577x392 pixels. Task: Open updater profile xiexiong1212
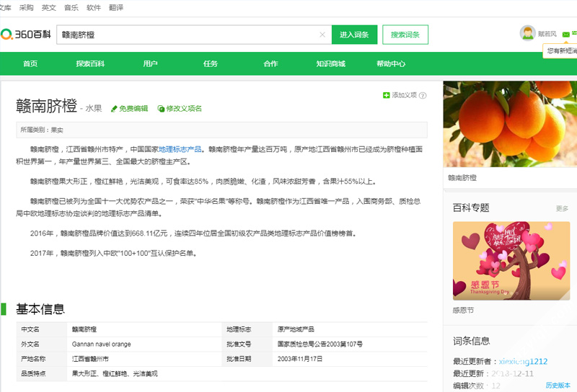(523, 362)
